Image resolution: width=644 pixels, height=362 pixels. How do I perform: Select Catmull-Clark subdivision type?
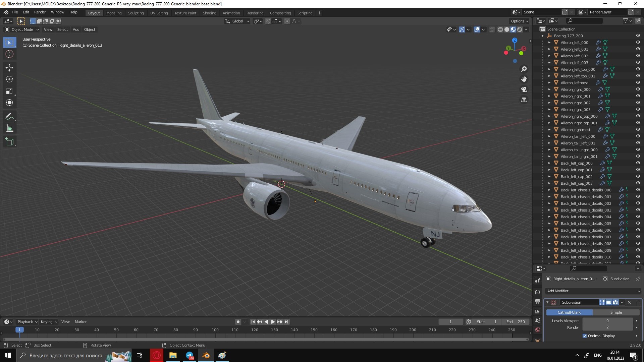(x=569, y=312)
